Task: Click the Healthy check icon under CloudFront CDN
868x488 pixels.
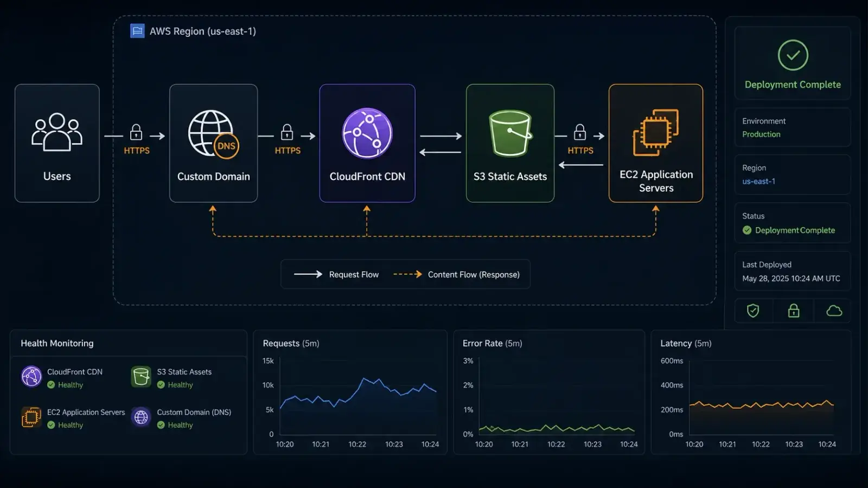Action: click(x=51, y=385)
